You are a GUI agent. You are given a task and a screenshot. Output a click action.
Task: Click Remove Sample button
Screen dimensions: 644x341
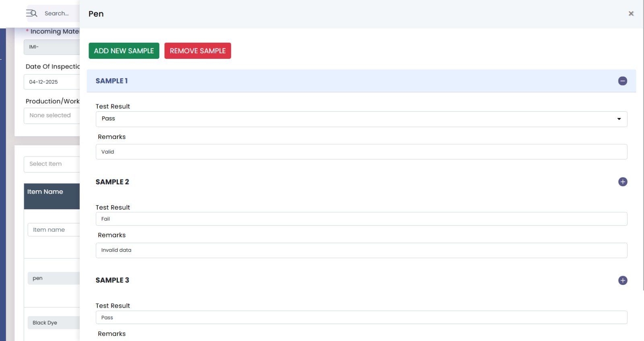(197, 51)
